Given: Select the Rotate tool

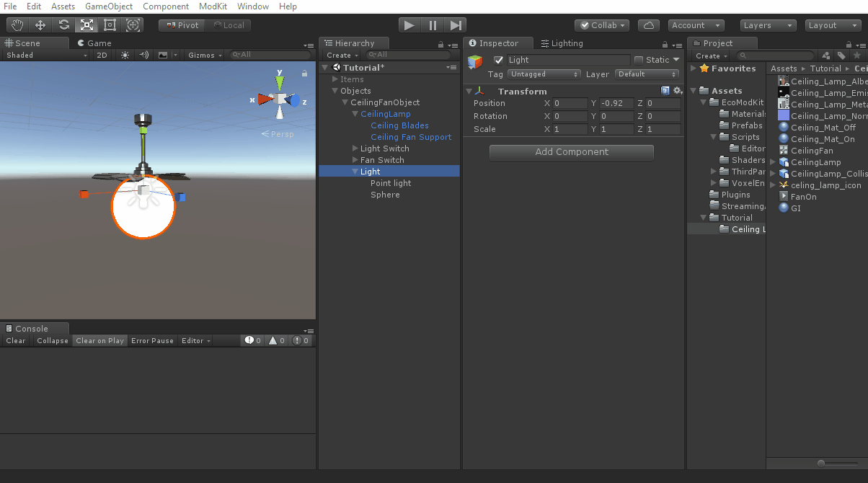Looking at the screenshot, I should click(x=63, y=25).
